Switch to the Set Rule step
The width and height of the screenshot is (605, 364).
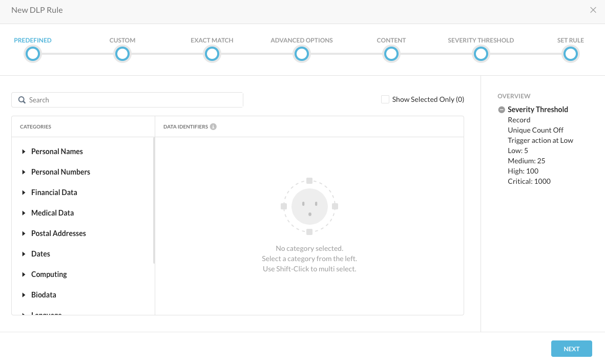(x=570, y=54)
